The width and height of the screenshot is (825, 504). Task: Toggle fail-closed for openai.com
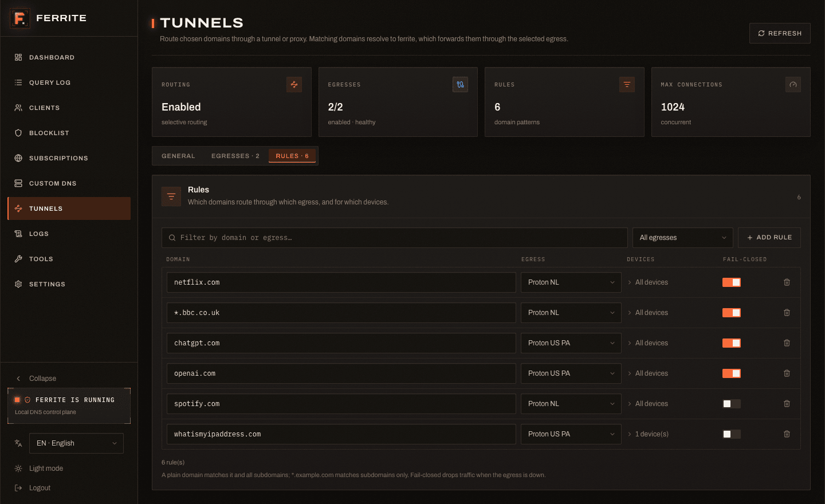732,373
